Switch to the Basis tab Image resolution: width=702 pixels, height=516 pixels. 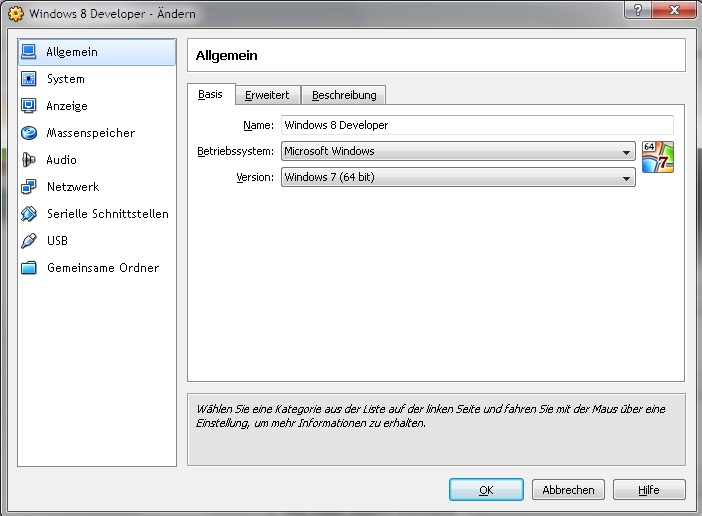click(210, 94)
